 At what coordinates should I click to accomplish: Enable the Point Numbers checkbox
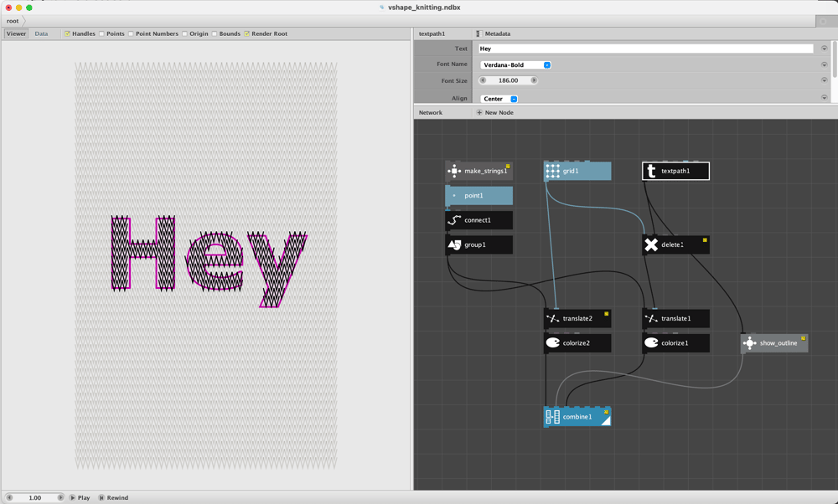[131, 33]
